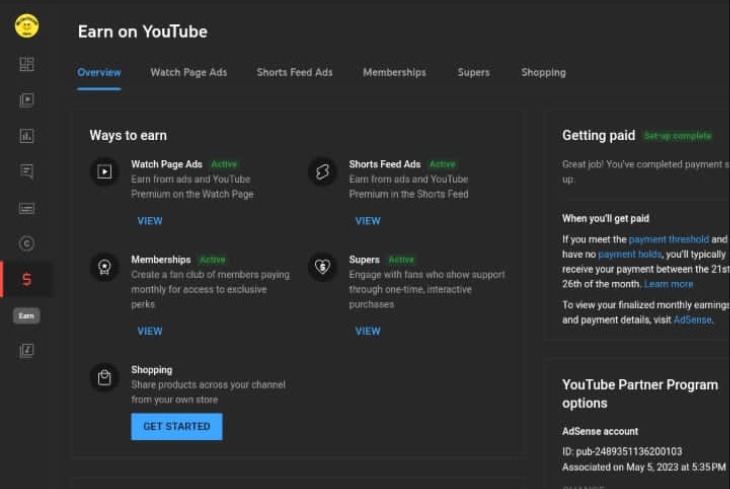Switch to the Overview tab
Viewport: 730px width, 489px height.
coord(99,72)
